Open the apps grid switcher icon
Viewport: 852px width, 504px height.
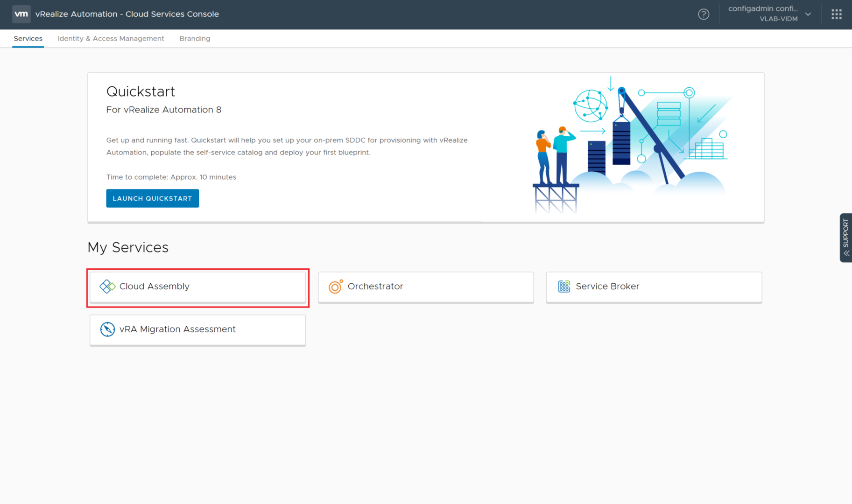click(836, 14)
